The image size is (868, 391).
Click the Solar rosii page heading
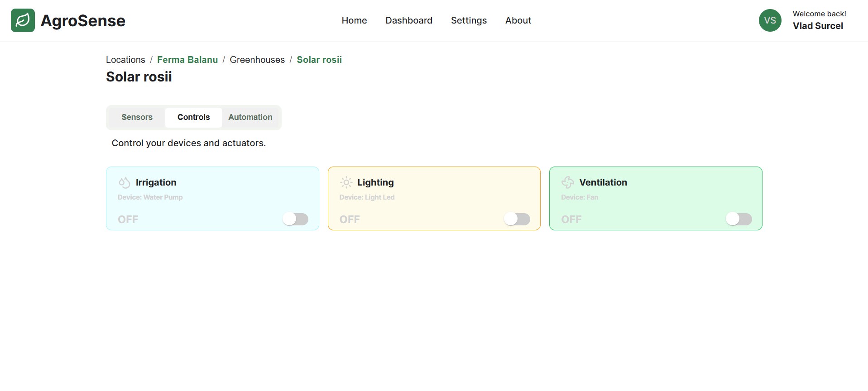tap(139, 77)
